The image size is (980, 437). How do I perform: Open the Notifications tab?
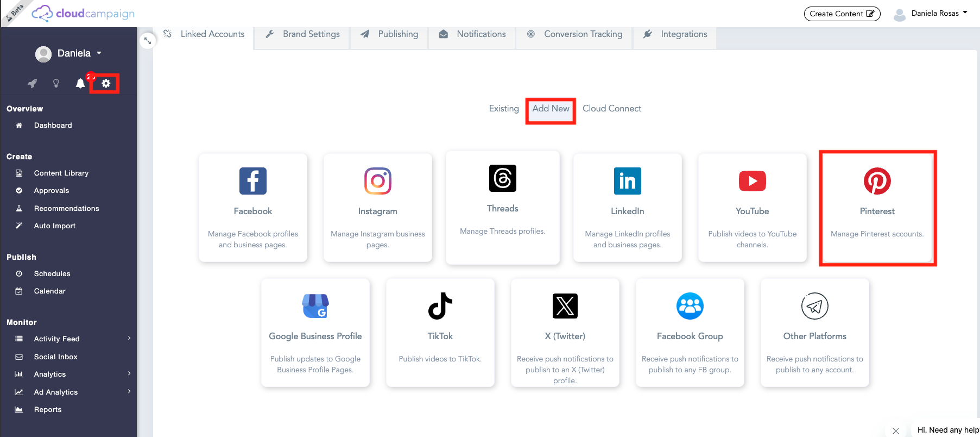point(472,34)
